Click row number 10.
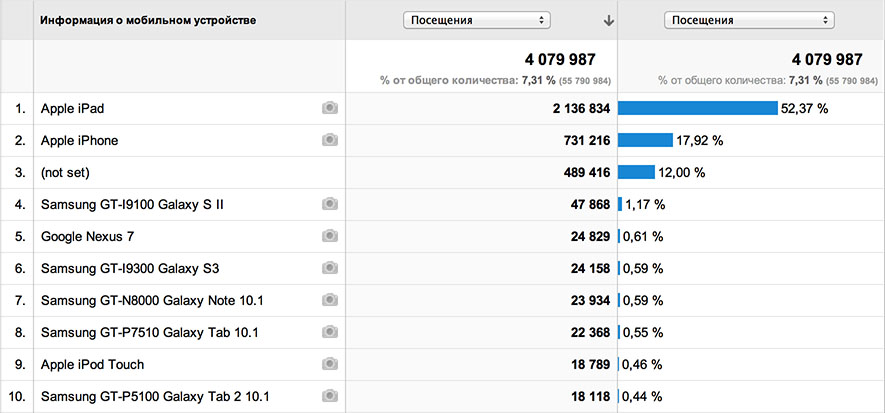Viewport: 885px width, 413px height. click(17, 397)
